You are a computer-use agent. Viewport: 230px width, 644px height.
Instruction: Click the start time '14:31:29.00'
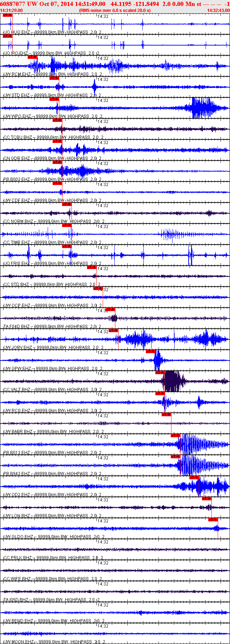click(x=11, y=11)
